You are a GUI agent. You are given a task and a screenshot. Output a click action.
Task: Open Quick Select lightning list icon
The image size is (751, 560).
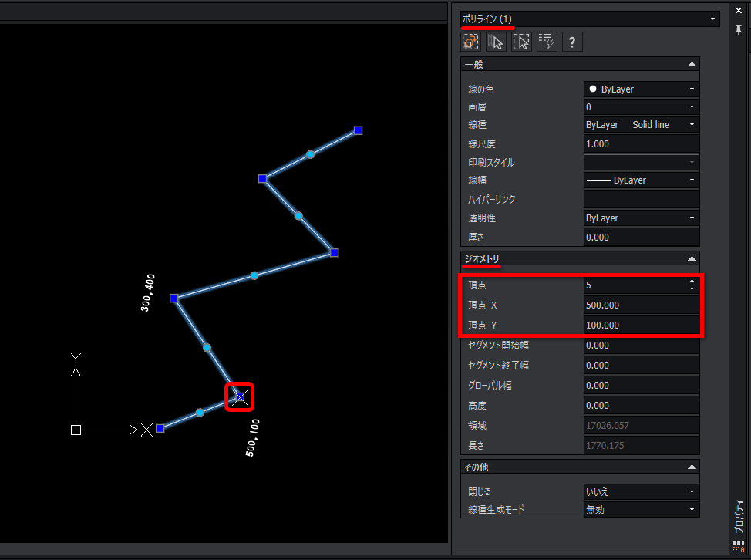coord(547,42)
